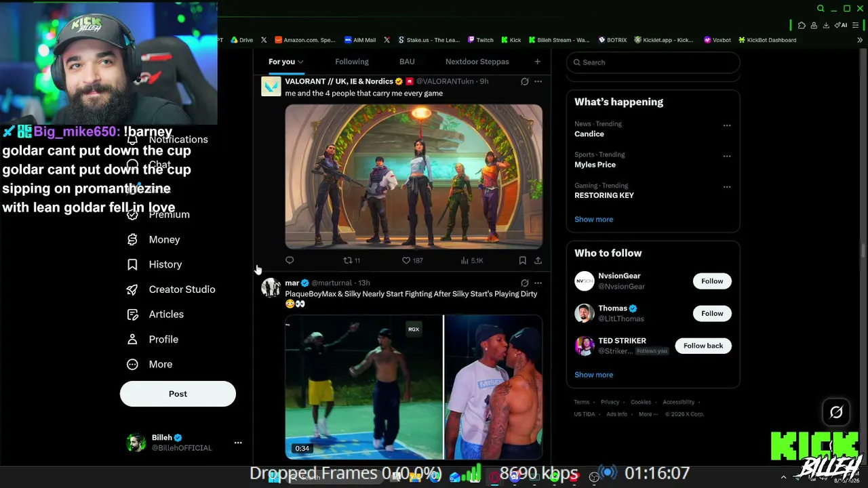Screen dimensions: 868x488
Task: Open the Money sidebar item
Action: coord(154,239)
